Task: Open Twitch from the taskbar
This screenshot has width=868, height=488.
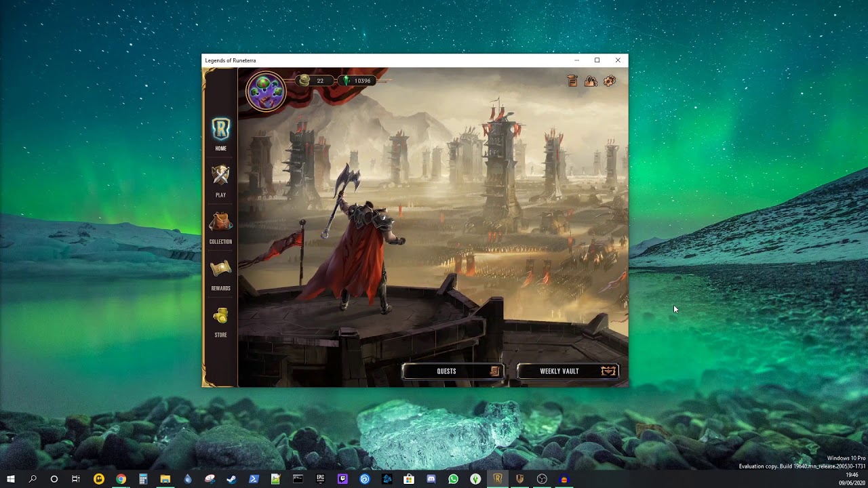Action: (x=342, y=479)
